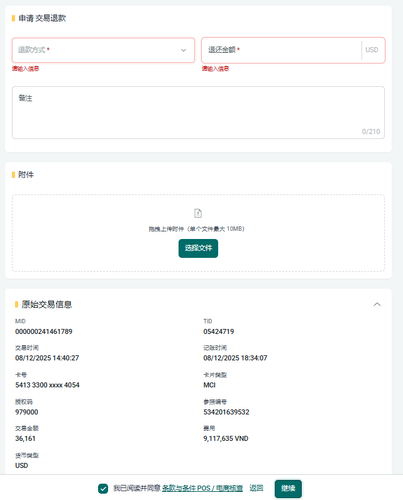
Task: Click the 附件 section heading
Action: point(26,175)
